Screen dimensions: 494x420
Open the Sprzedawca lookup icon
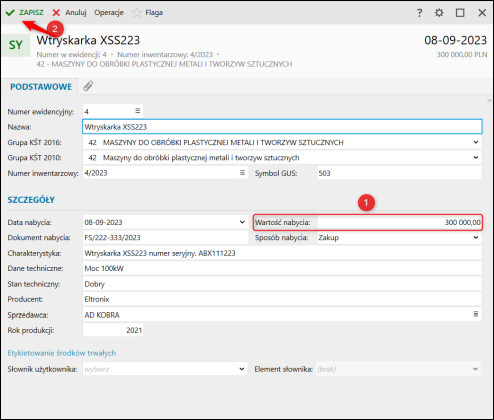tap(476, 314)
